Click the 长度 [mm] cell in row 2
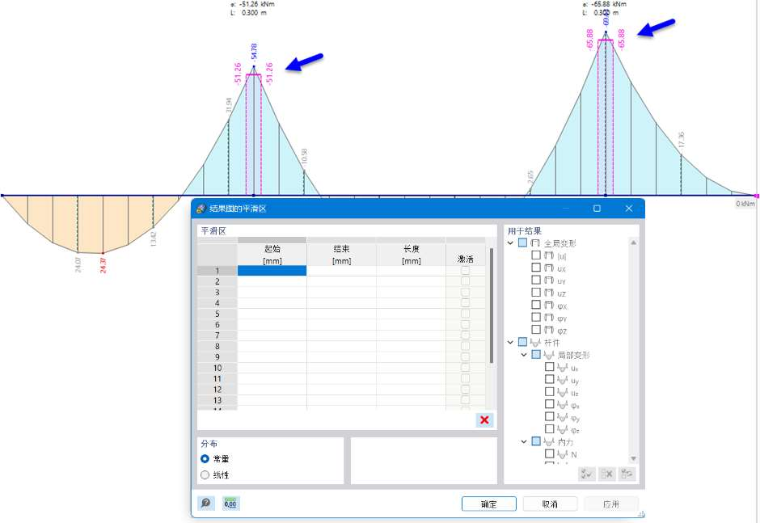Viewport: 760px width, 523px height. [x=411, y=282]
